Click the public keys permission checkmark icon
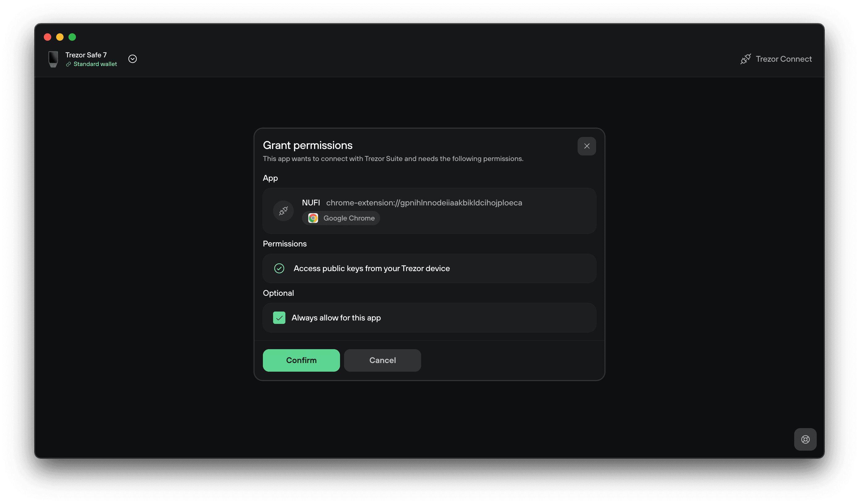Image resolution: width=859 pixels, height=504 pixels. (x=279, y=269)
